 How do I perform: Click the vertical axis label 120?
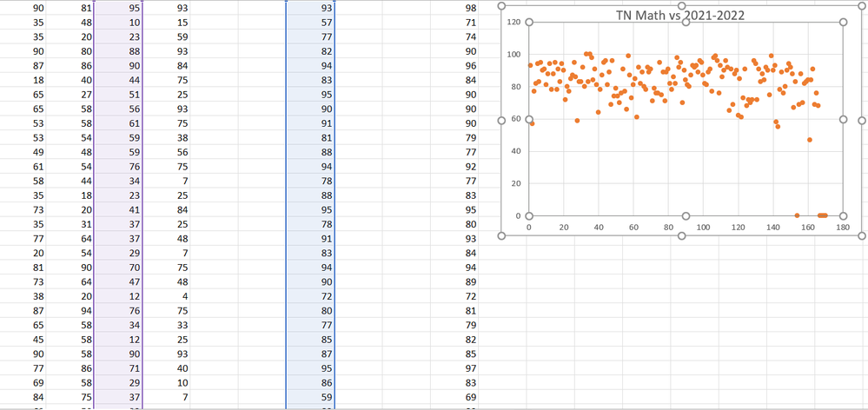pos(514,22)
